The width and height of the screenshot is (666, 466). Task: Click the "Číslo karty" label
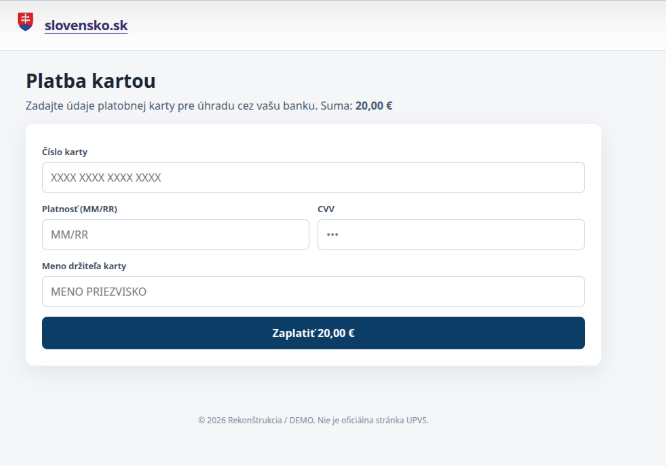[x=65, y=152]
